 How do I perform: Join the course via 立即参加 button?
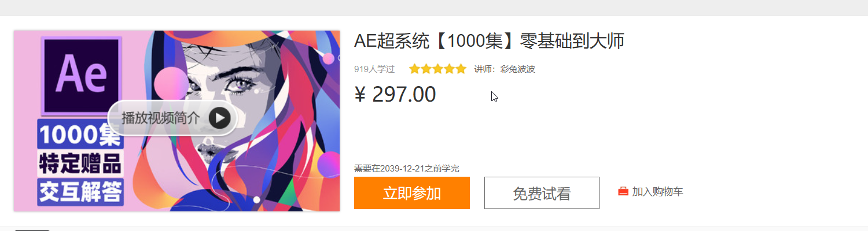[x=412, y=193]
